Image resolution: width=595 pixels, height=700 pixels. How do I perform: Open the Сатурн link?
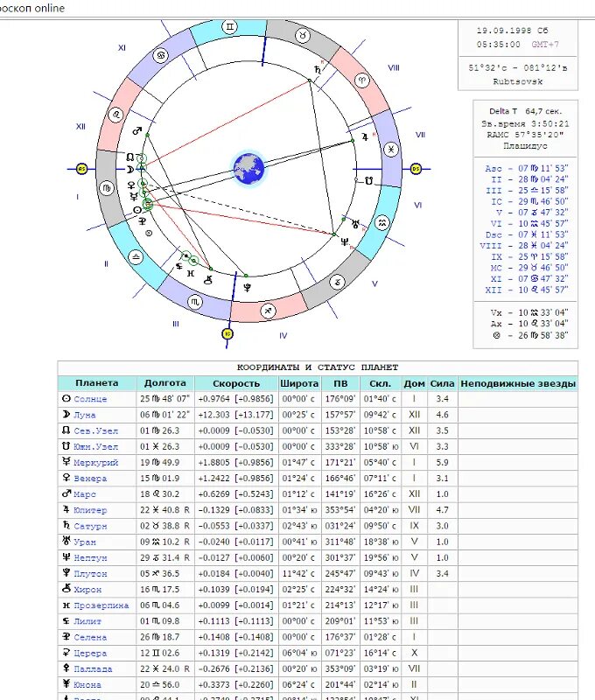click(x=90, y=526)
